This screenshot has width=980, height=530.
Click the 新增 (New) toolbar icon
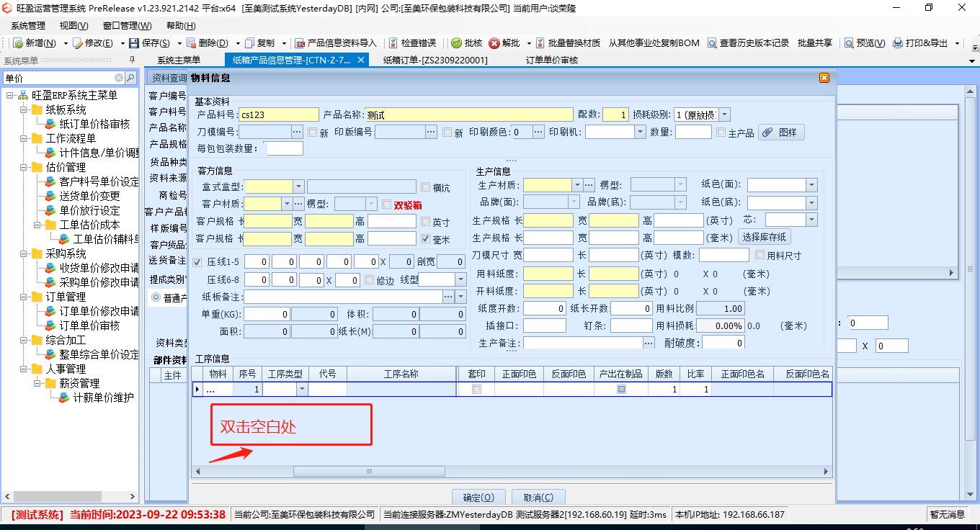(18, 43)
